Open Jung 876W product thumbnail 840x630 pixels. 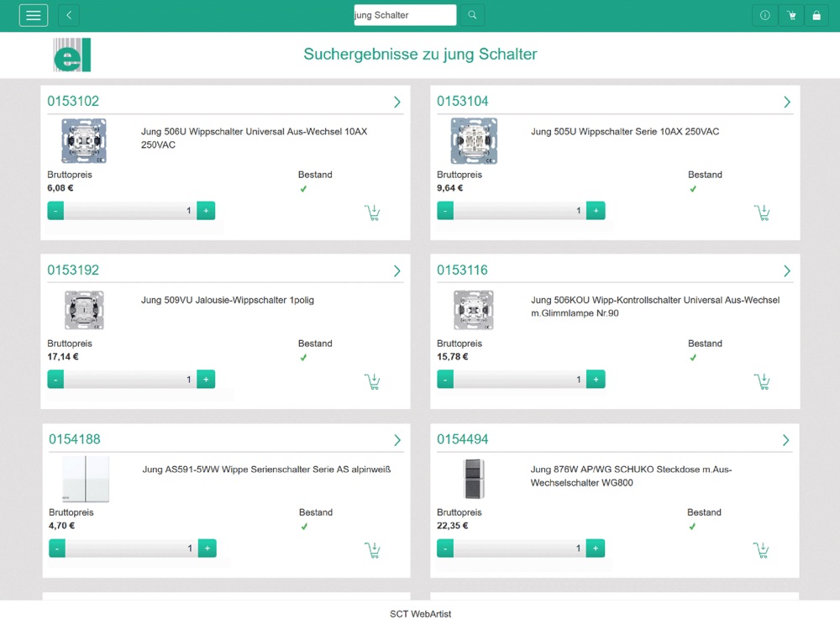click(x=474, y=479)
